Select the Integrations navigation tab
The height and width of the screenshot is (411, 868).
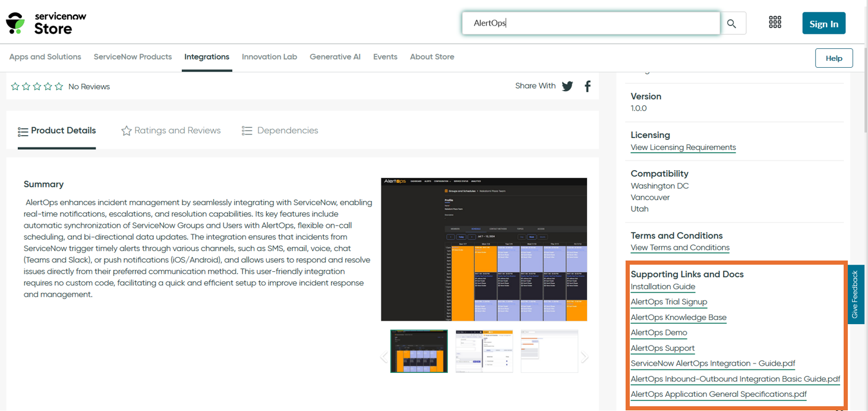tap(207, 57)
